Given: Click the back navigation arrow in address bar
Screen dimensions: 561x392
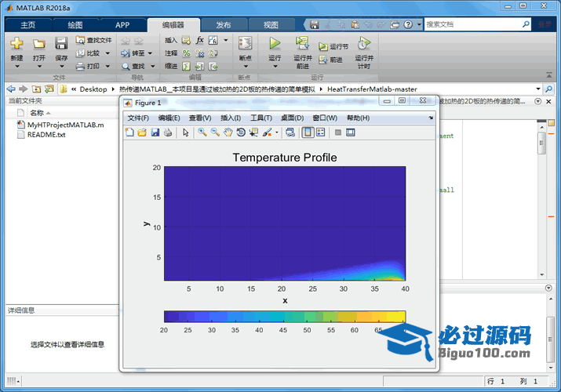Looking at the screenshot, I should 11,89.
